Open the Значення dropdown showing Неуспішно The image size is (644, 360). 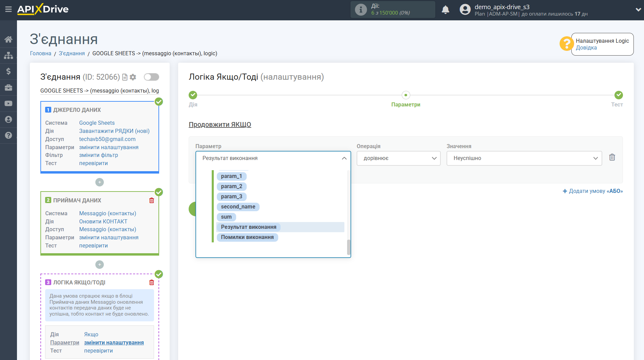pos(524,158)
